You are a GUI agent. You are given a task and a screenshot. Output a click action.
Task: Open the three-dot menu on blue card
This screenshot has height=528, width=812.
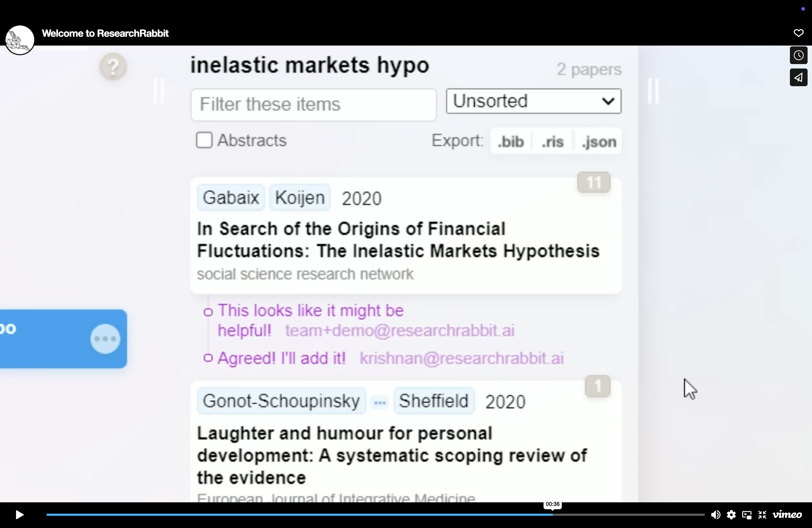pos(105,339)
